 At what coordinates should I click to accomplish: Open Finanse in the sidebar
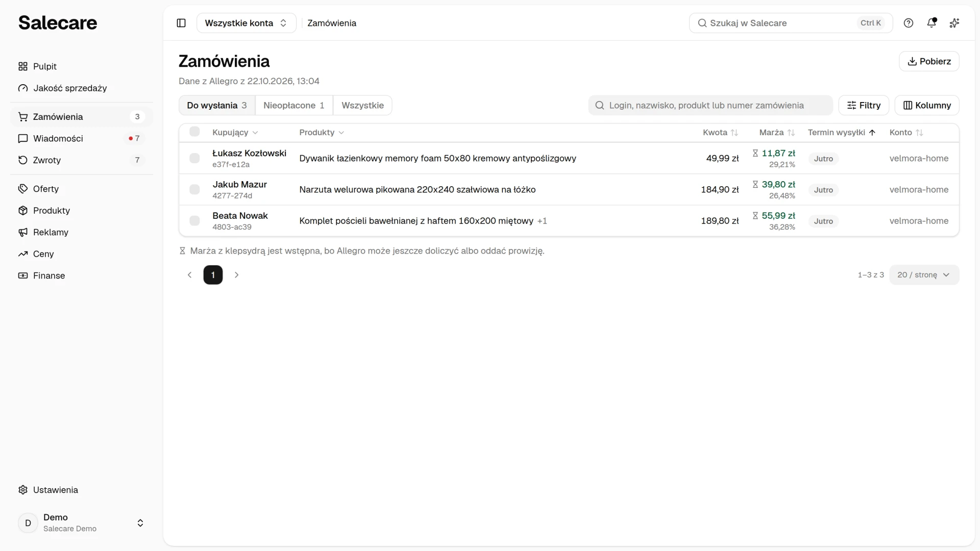[82, 275]
